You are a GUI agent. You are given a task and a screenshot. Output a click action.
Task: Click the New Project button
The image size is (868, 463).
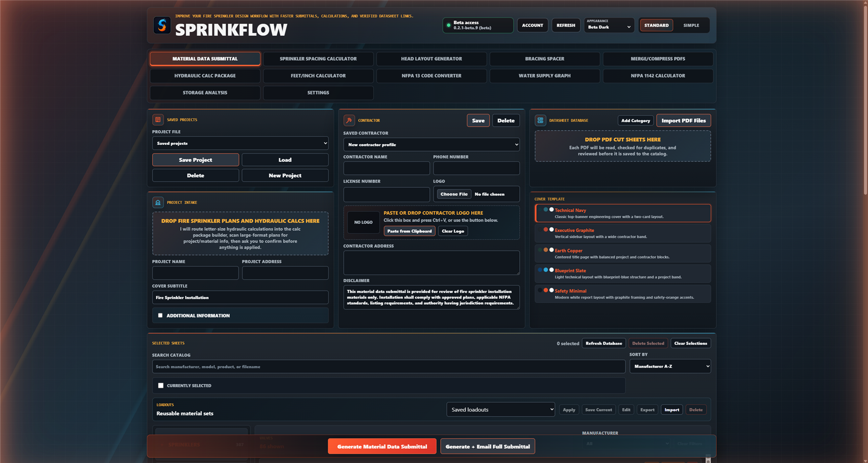285,175
